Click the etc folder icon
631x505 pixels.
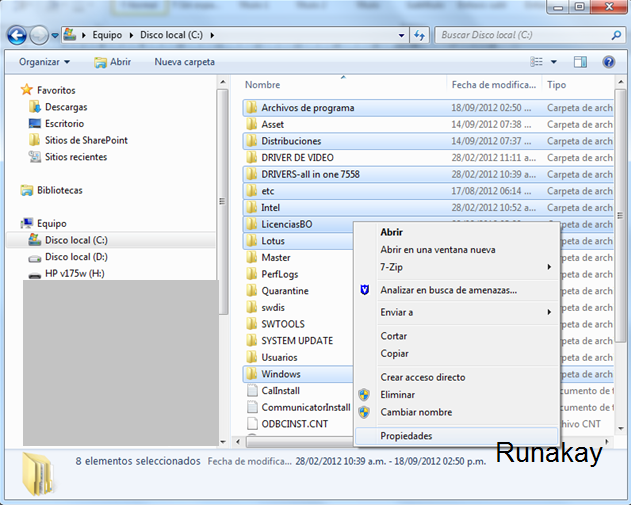(252, 191)
